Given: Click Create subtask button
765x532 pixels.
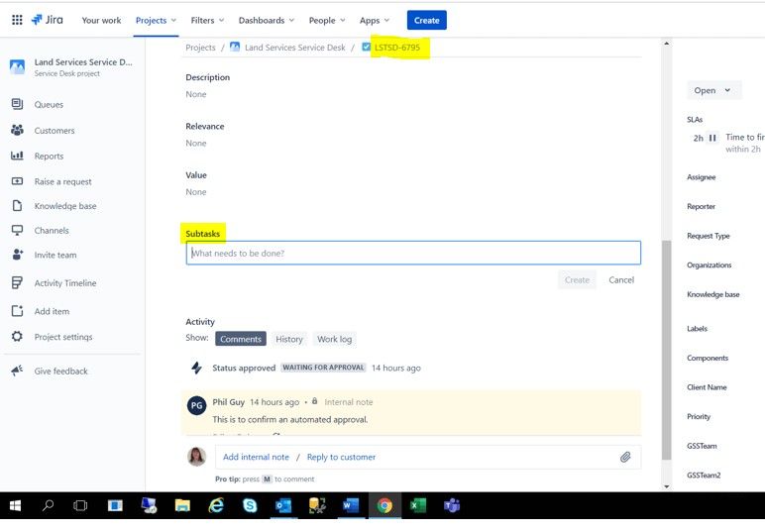Looking at the screenshot, I should tap(577, 280).
